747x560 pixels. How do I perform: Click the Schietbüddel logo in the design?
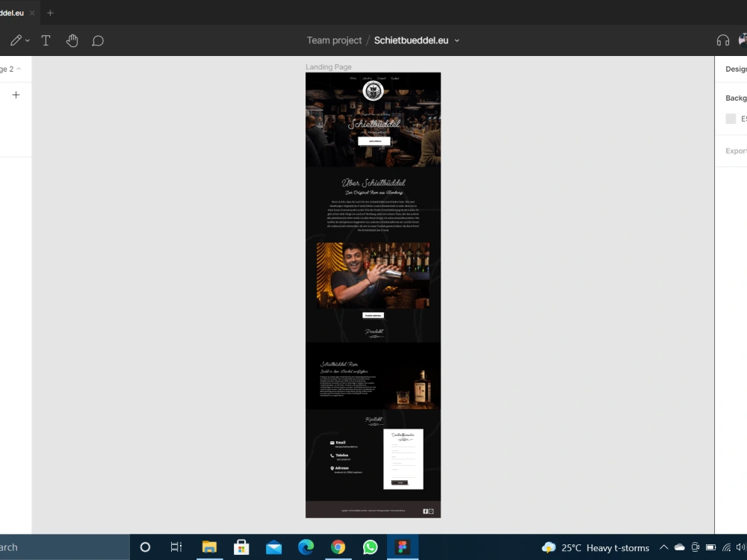(x=373, y=90)
